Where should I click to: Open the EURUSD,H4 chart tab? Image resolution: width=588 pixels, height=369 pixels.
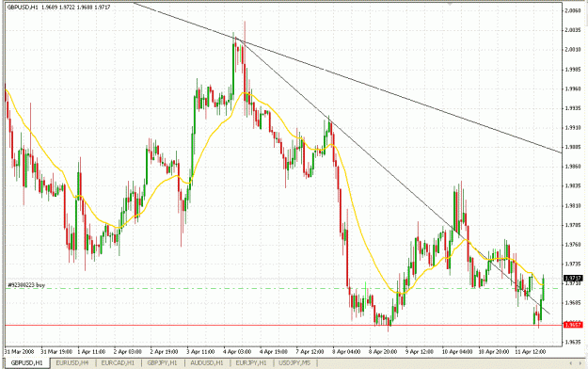click(x=72, y=363)
